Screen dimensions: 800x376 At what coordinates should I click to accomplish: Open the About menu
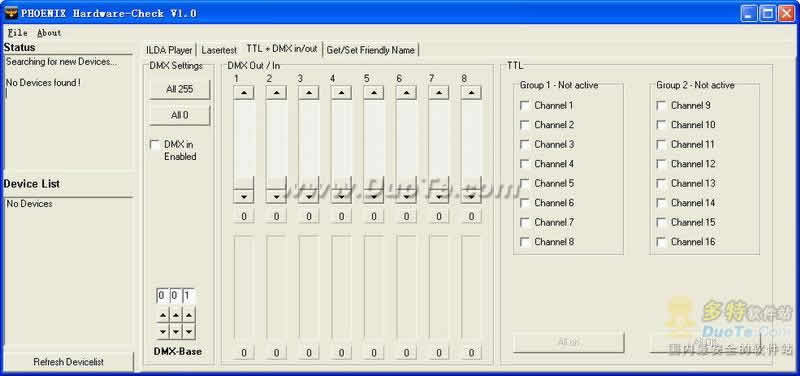pyautogui.click(x=49, y=33)
